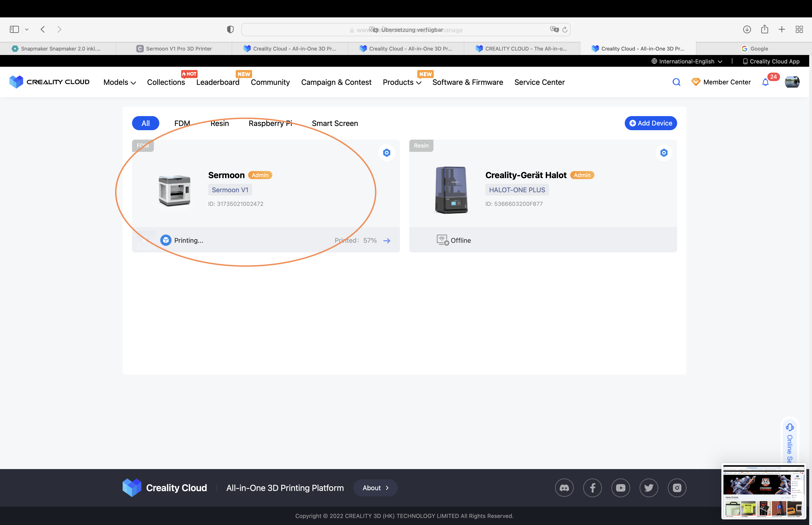This screenshot has height=525, width=812.
Task: Click the screenshot preview thumbnail
Action: click(764, 491)
